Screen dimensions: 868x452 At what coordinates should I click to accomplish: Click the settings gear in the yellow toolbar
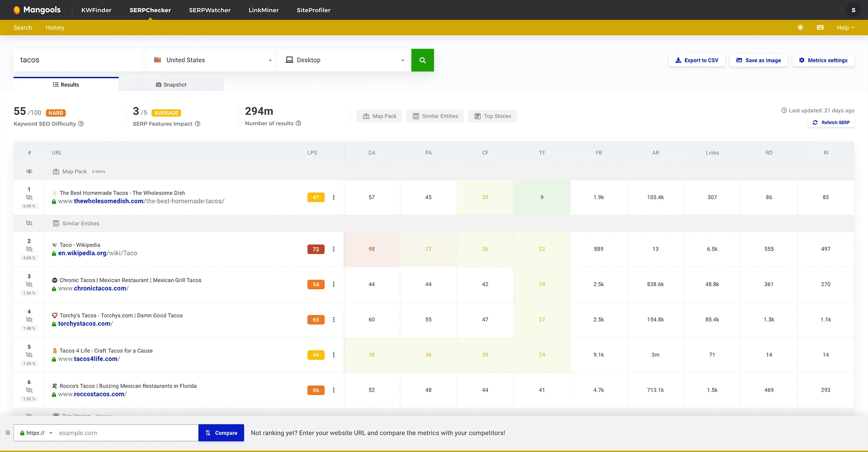(800, 28)
